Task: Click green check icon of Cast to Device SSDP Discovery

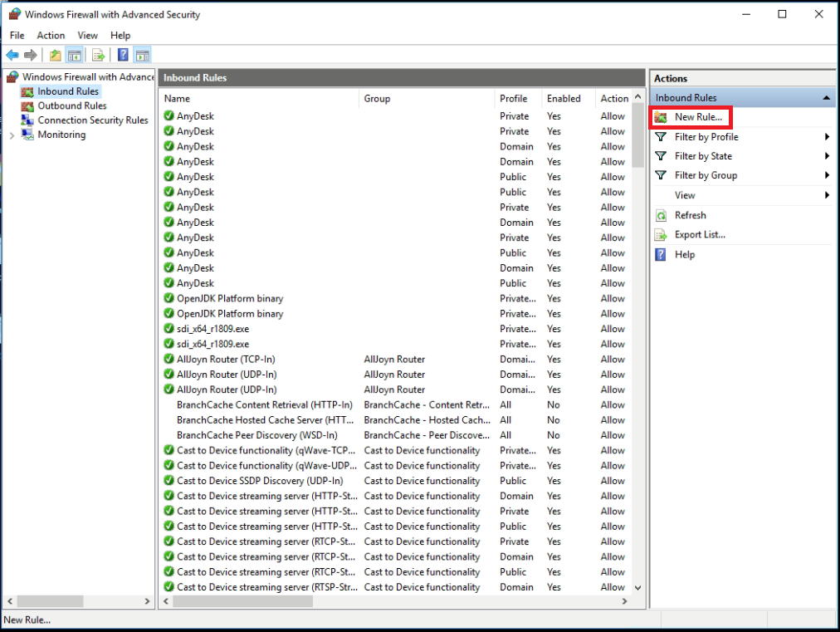Action: point(168,481)
